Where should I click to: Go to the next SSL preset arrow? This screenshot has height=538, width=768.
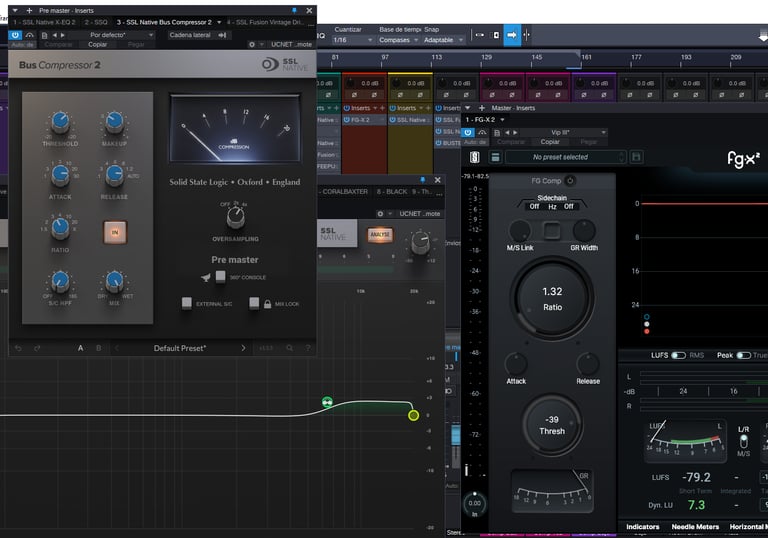tap(243, 348)
